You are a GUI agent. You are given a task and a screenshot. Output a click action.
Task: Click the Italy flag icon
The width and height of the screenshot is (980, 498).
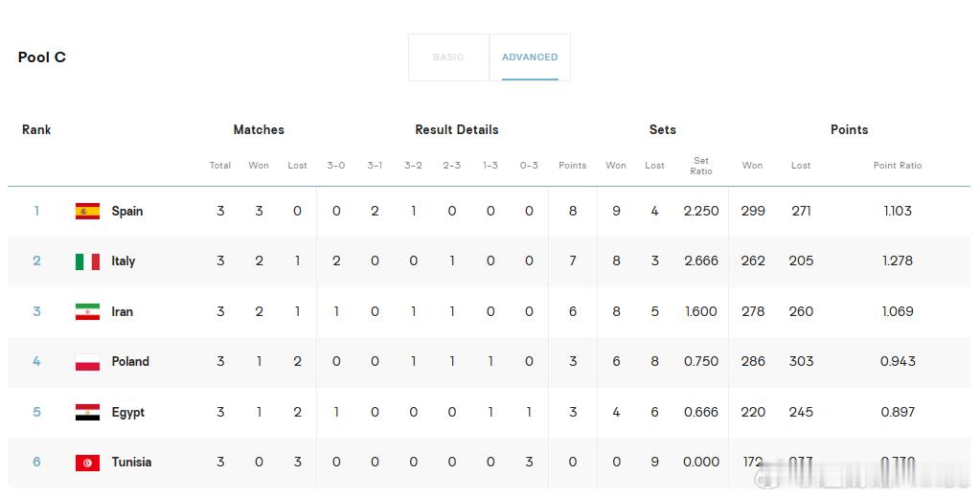tap(87, 261)
